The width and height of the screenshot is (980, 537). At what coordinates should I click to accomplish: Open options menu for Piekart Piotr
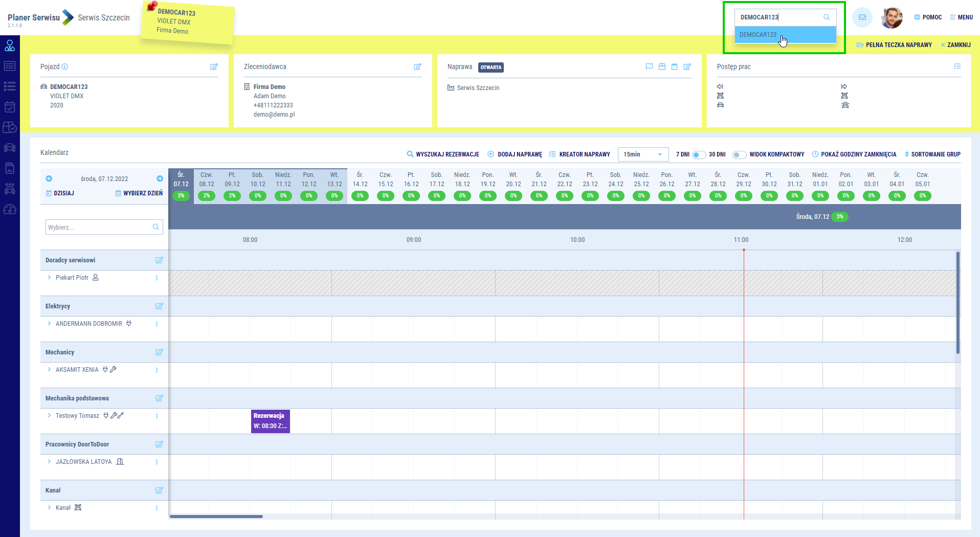pyautogui.click(x=157, y=278)
